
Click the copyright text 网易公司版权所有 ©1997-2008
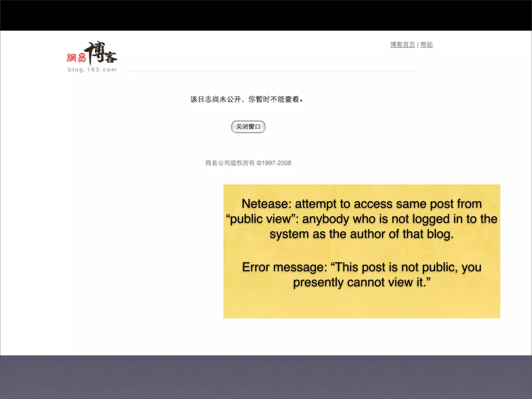[x=248, y=163]
